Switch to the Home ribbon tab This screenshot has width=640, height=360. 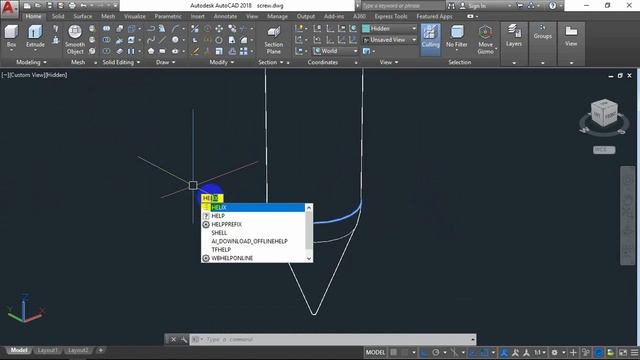(x=33, y=16)
